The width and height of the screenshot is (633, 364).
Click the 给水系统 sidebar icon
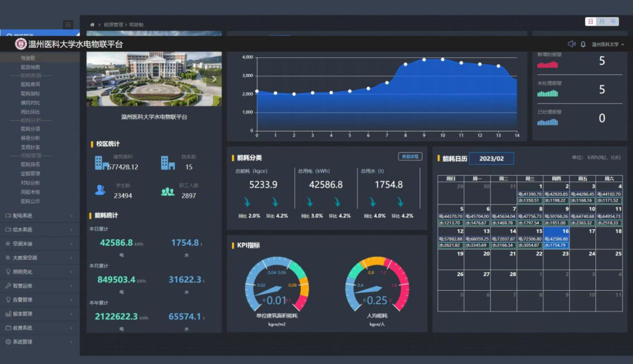(8, 230)
